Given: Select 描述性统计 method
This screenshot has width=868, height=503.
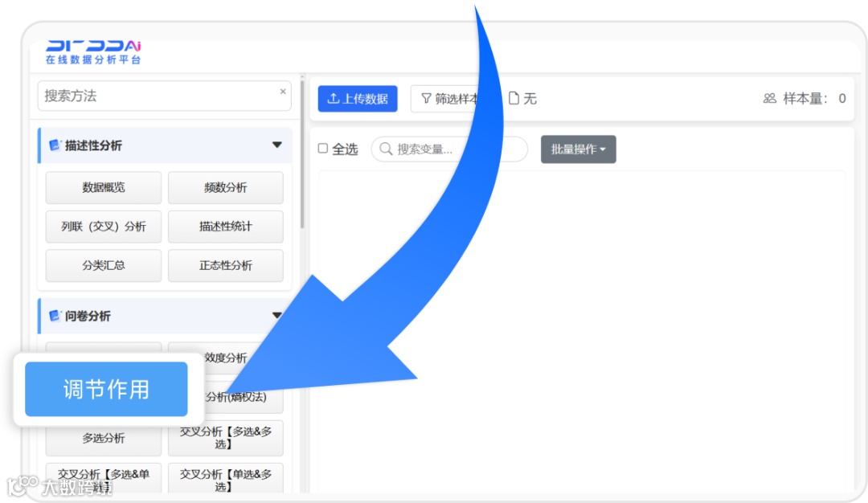Looking at the screenshot, I should (x=225, y=227).
